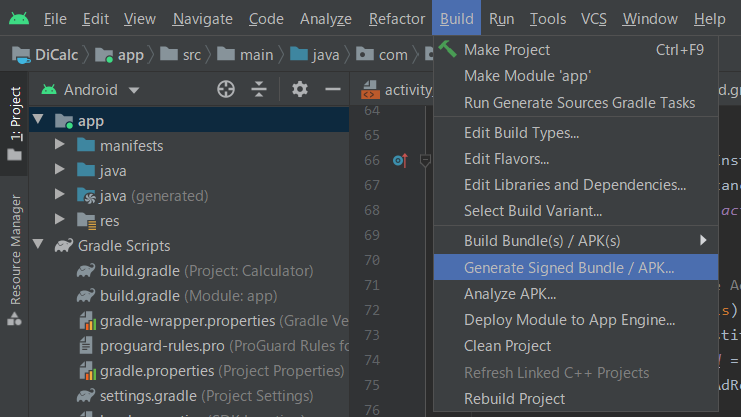
Task: Close the Build menu in menu bar
Action: click(x=457, y=18)
